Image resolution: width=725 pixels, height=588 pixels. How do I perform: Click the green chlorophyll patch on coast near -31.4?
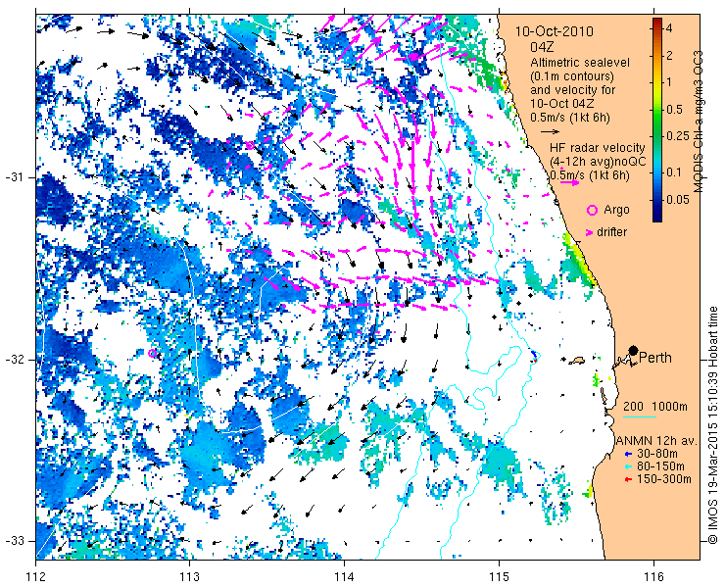click(578, 258)
